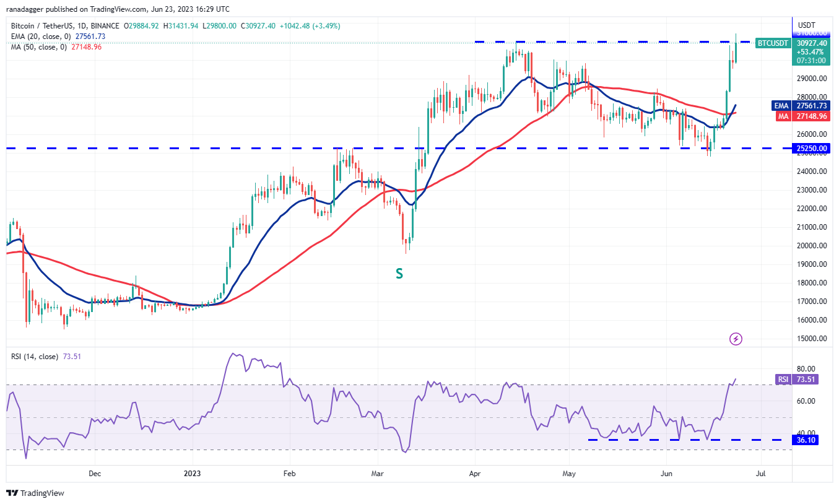
Task: Click the red MA axis label
Action: pos(781,116)
